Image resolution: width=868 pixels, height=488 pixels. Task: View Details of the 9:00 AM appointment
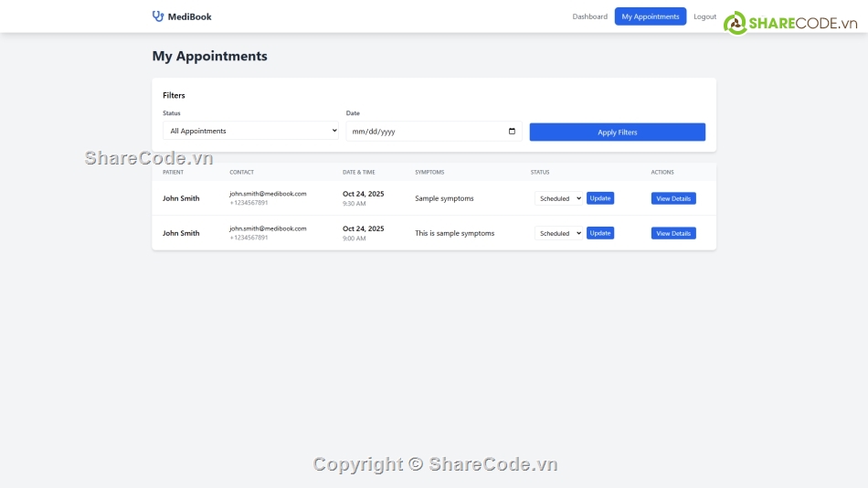point(673,233)
